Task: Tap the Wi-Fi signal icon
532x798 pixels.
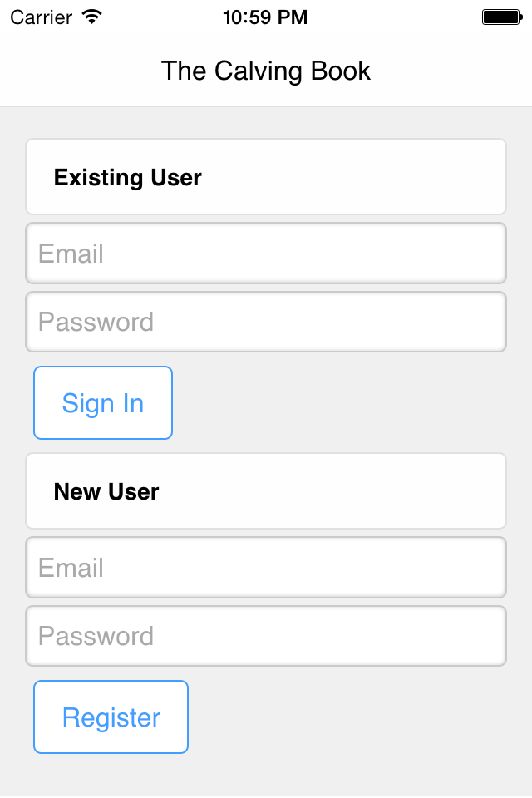Action: click(x=92, y=17)
